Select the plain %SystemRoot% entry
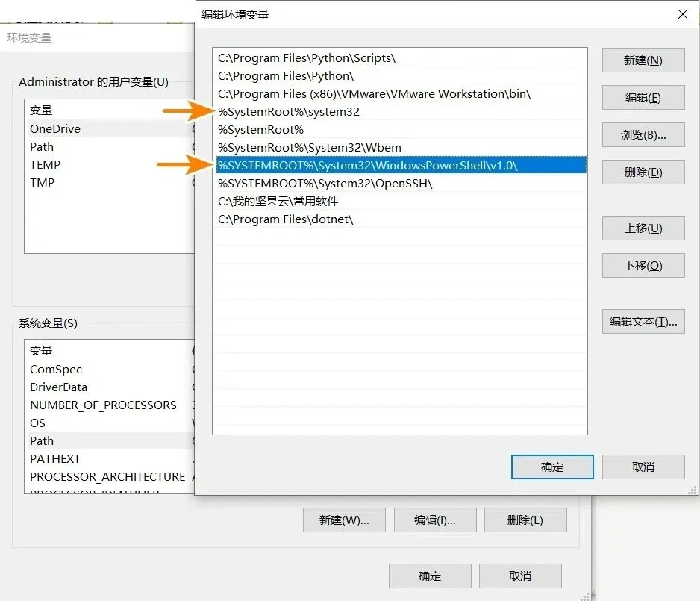Image resolution: width=700 pixels, height=601 pixels. (401, 129)
